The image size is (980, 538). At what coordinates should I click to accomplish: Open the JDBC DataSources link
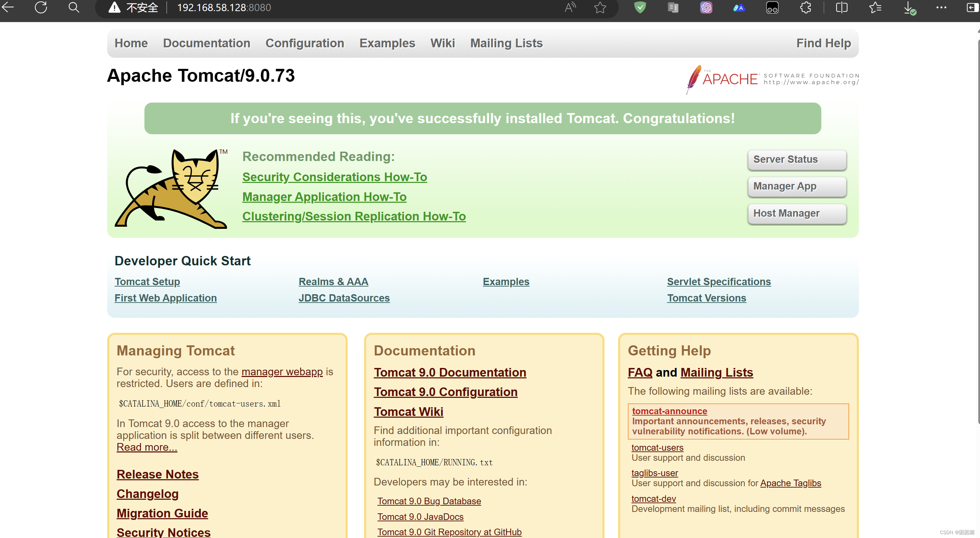344,298
